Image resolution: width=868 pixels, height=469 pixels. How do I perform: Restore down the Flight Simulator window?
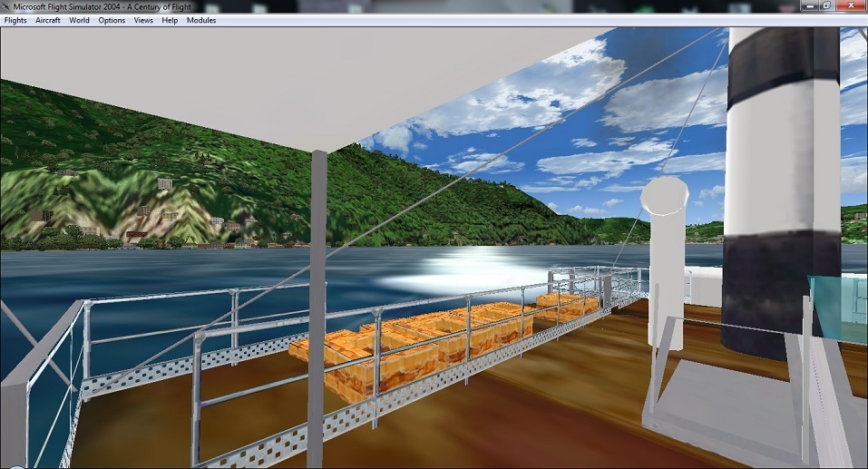pyautogui.click(x=826, y=5)
